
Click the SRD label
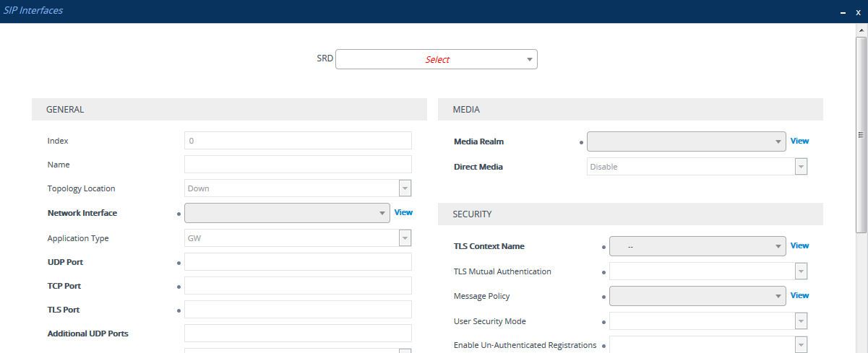(325, 58)
